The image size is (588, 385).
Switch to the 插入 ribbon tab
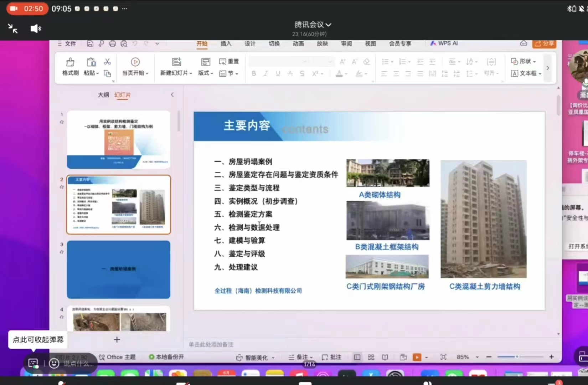click(226, 43)
